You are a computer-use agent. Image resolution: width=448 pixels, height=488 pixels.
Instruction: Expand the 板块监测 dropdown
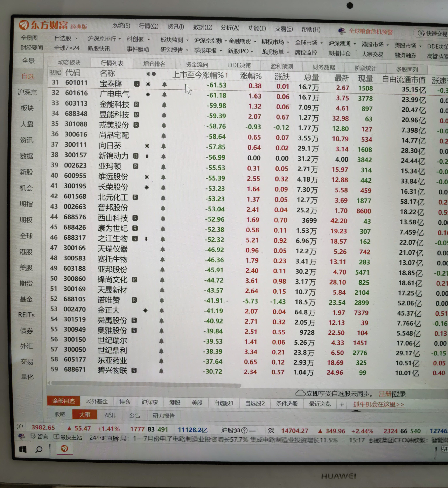coord(187,40)
